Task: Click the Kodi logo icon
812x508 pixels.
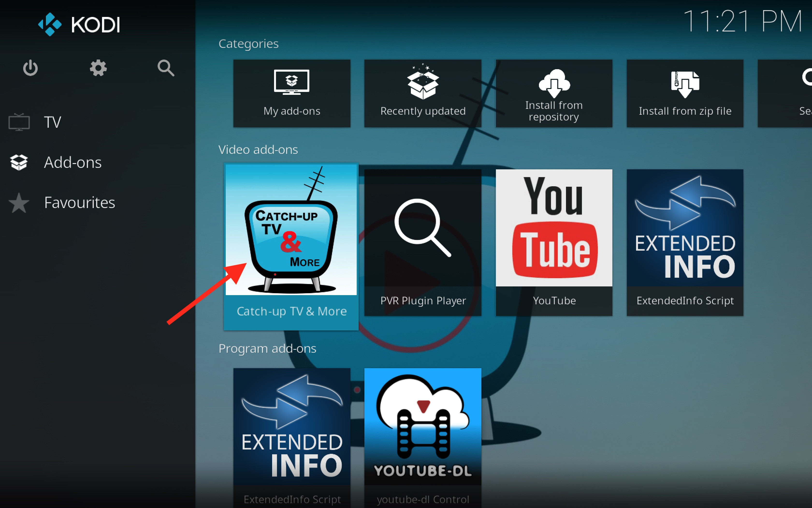Action: tap(50, 24)
